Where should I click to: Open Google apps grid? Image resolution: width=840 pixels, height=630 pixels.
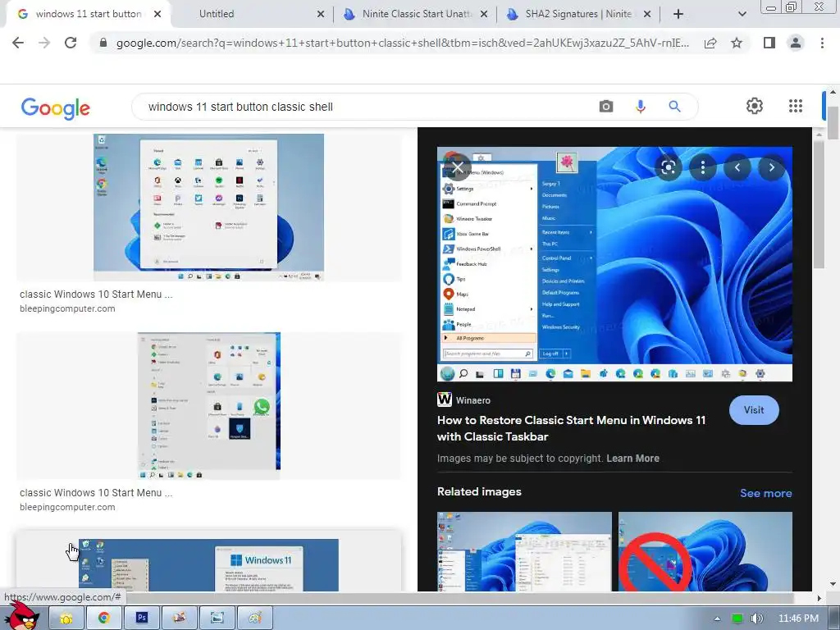[796, 106]
